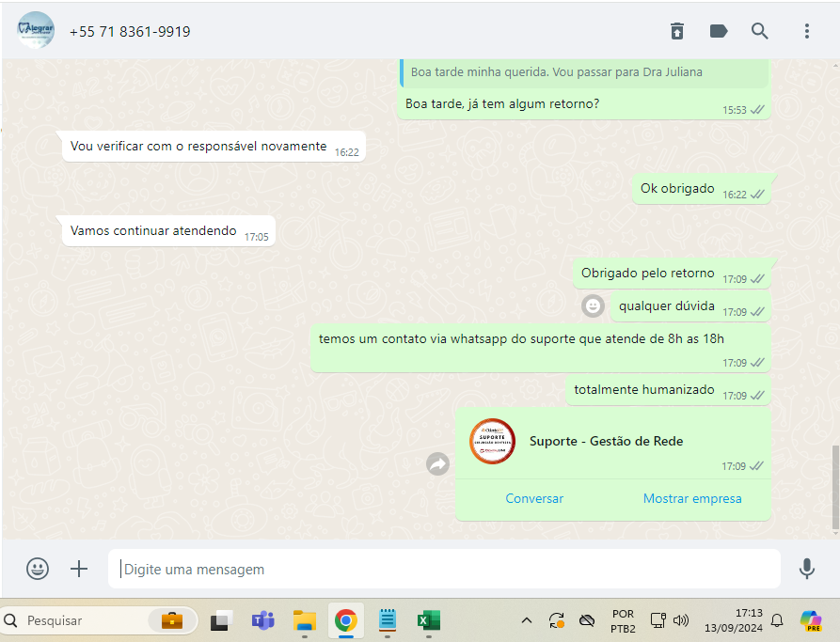Image resolution: width=840 pixels, height=642 pixels.
Task: React to 'qualquer dúvida' with emoji button
Action: (593, 305)
